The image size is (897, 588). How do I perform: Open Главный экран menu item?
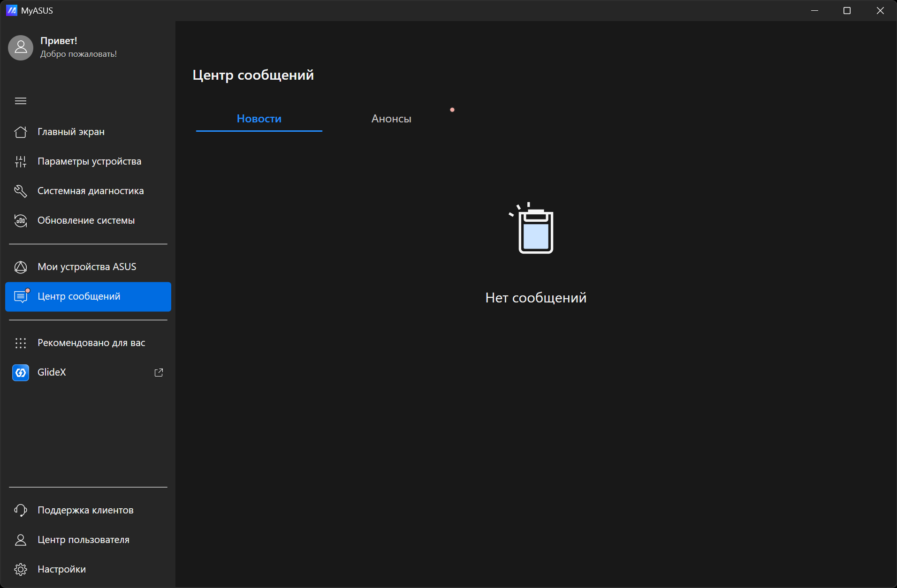coord(88,132)
